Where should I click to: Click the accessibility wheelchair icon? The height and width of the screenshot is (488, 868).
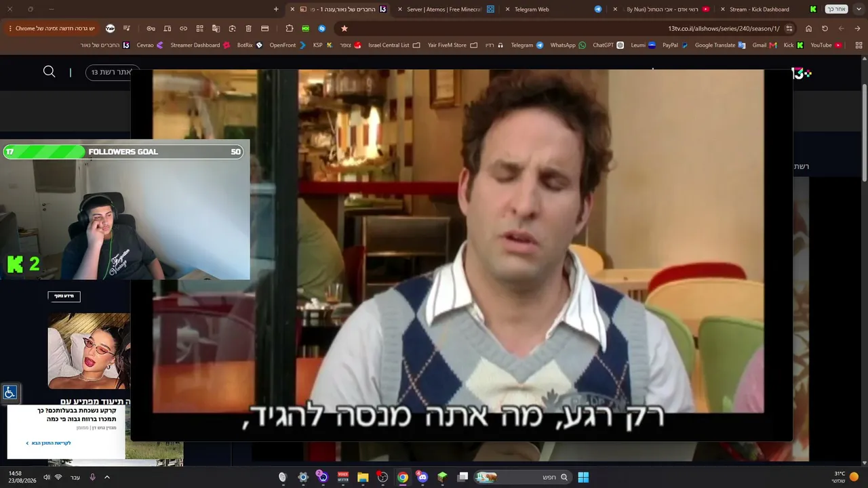(9, 392)
